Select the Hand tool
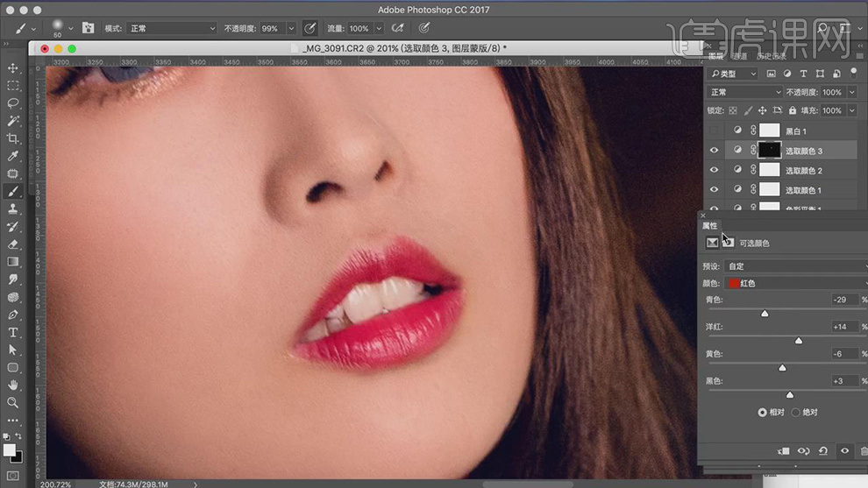 (x=13, y=385)
